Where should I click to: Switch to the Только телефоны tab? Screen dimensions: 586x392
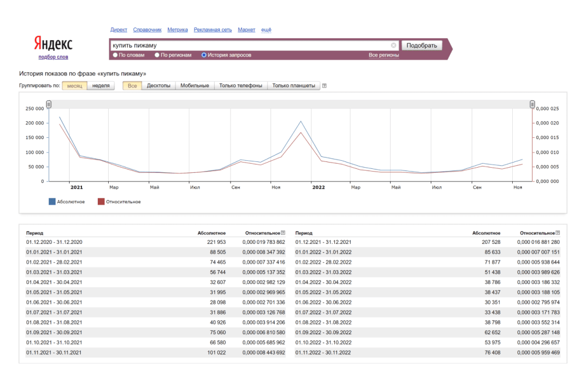coord(240,86)
